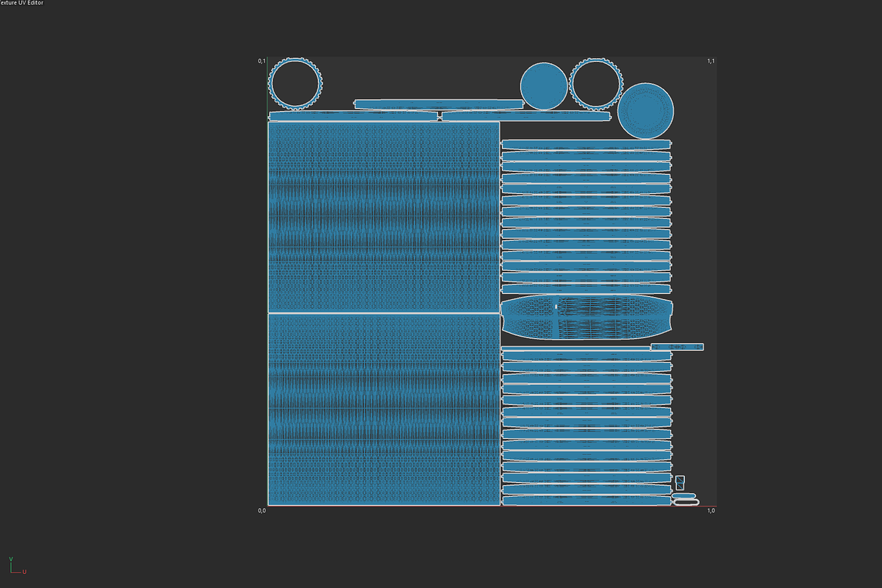Screen dimensions: 882x588
Task: Click the Texture UV Editor title
Action: coord(21,4)
